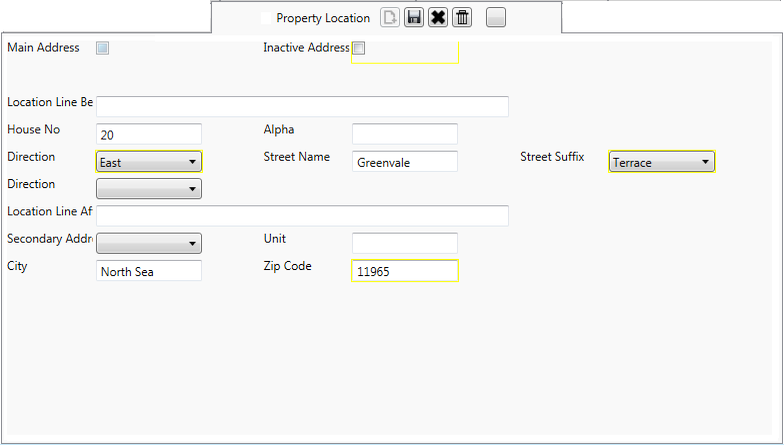Click the empty Unit input field
Screen dimensions: 784x445
pos(405,243)
